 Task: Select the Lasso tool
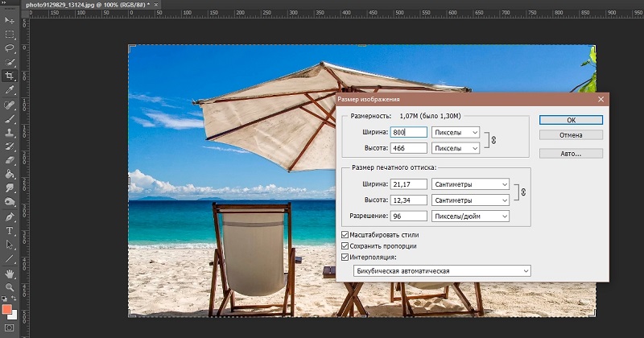10,48
